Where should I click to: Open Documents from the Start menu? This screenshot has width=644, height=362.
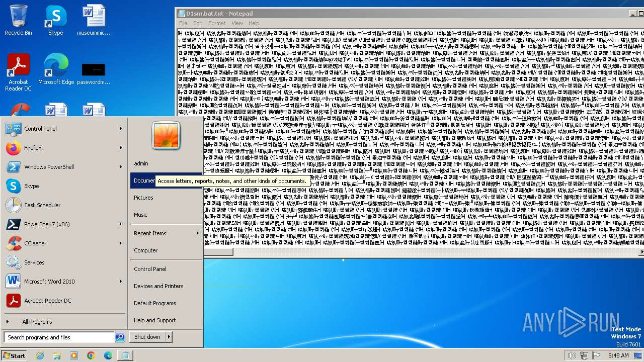click(x=166, y=180)
